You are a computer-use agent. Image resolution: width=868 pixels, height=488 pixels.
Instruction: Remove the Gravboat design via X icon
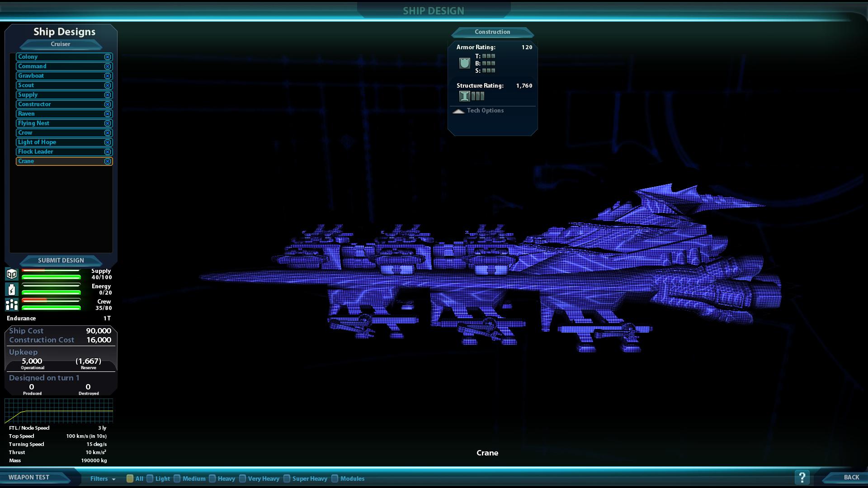(108, 76)
